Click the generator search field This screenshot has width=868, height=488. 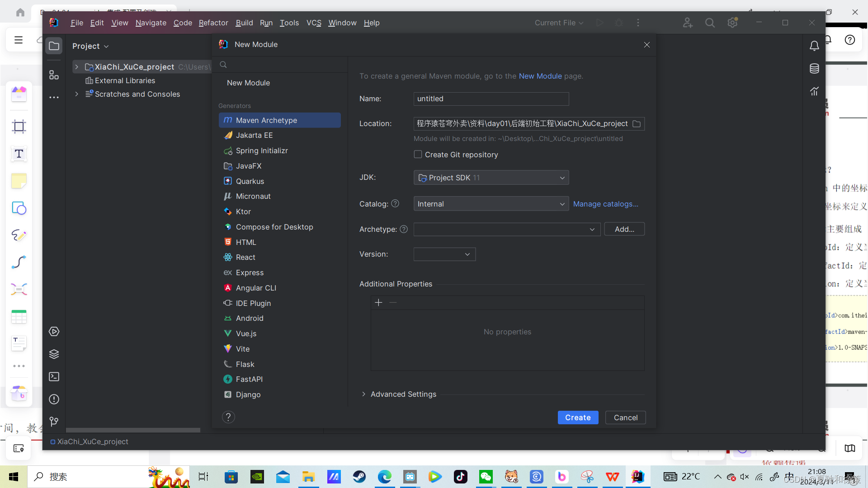[280, 65]
